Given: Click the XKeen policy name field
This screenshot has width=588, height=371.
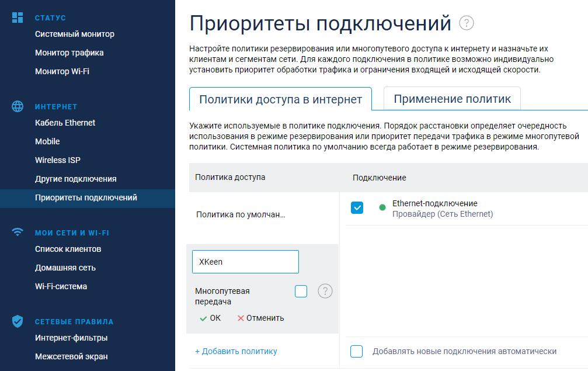Looking at the screenshot, I should click(x=245, y=262).
